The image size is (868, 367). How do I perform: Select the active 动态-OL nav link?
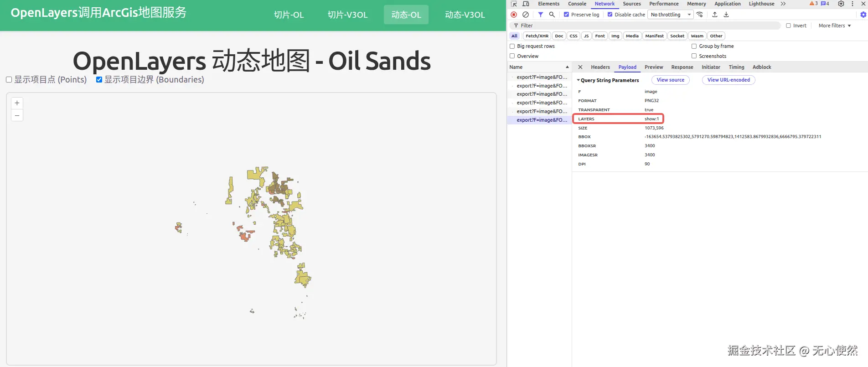(x=406, y=15)
